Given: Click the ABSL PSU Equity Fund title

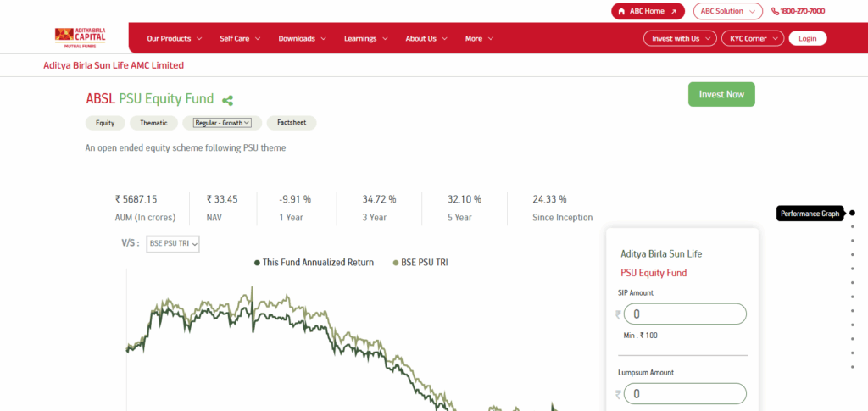Looking at the screenshot, I should tap(149, 99).
